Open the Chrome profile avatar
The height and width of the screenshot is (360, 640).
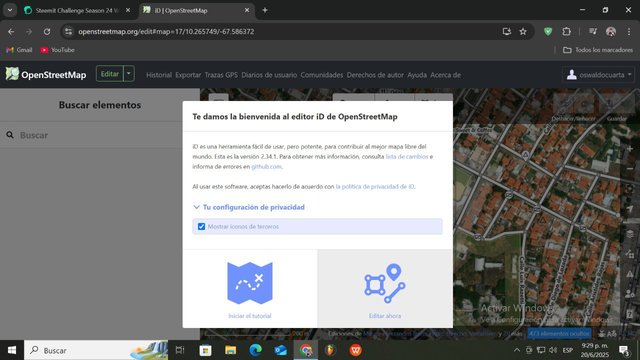coord(611,31)
